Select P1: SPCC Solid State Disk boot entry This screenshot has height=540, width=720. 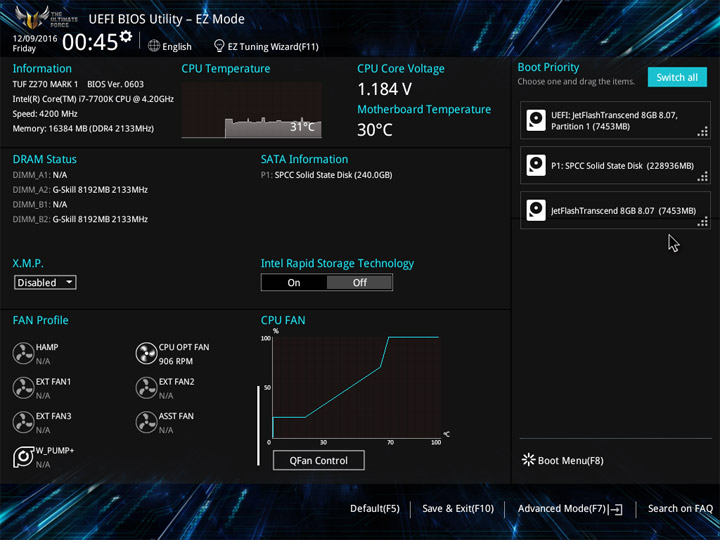coord(615,165)
